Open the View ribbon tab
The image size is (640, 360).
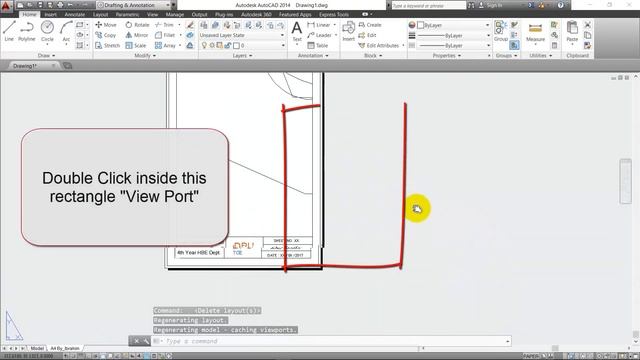153,14
